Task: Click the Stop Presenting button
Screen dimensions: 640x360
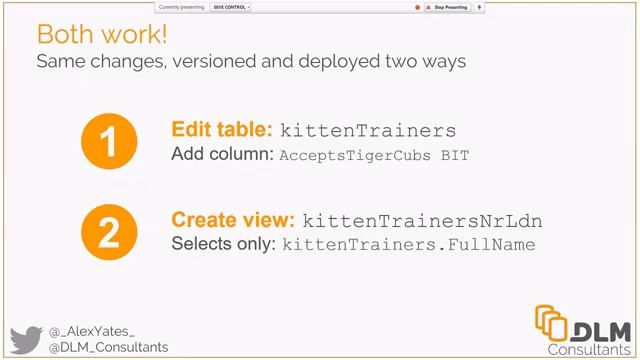Action: tap(448, 7)
